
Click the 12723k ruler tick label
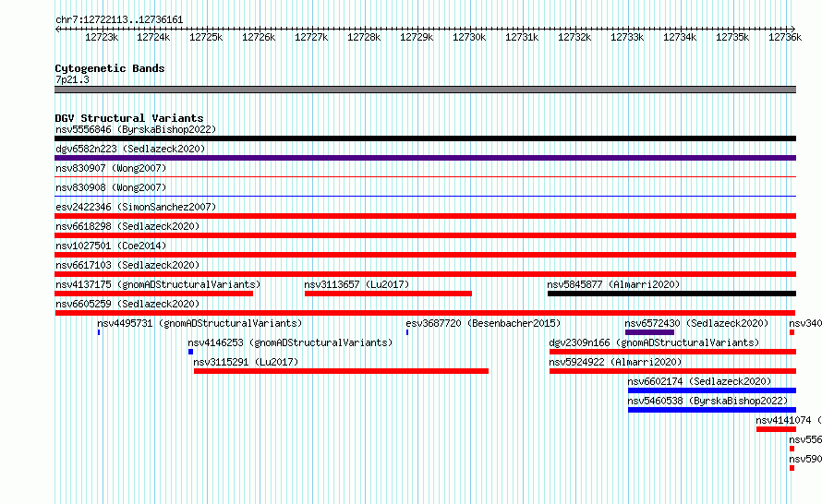(x=102, y=37)
